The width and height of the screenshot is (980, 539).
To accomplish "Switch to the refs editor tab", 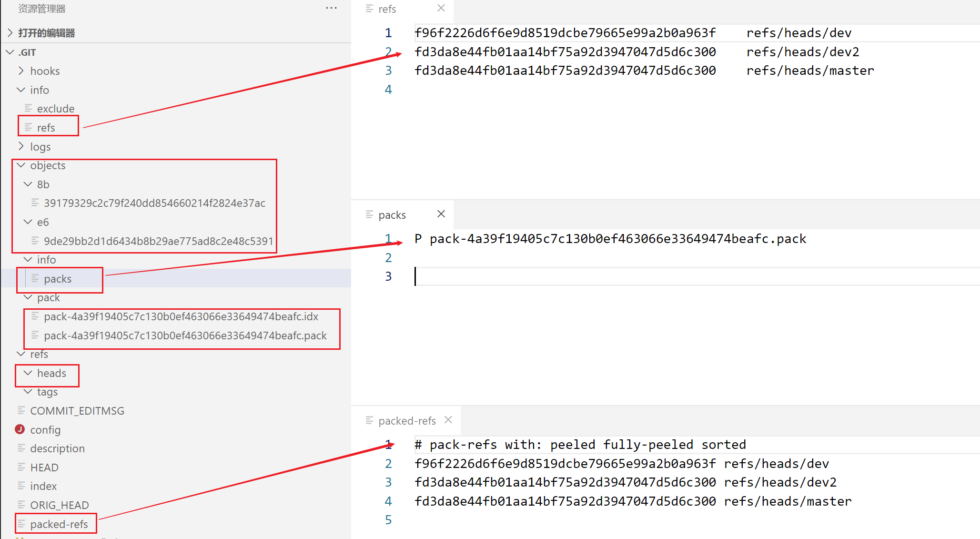I will click(x=387, y=9).
